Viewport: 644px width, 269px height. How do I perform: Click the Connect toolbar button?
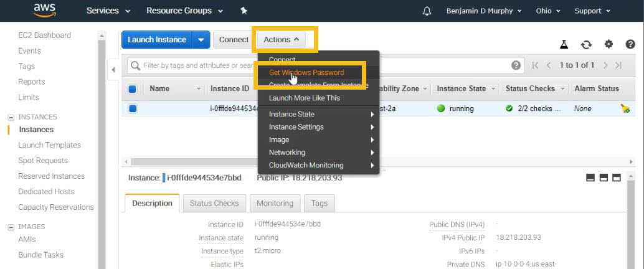[234, 40]
